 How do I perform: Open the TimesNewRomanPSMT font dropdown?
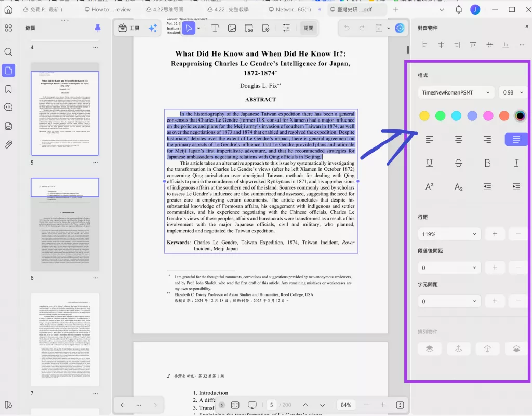[x=456, y=92]
